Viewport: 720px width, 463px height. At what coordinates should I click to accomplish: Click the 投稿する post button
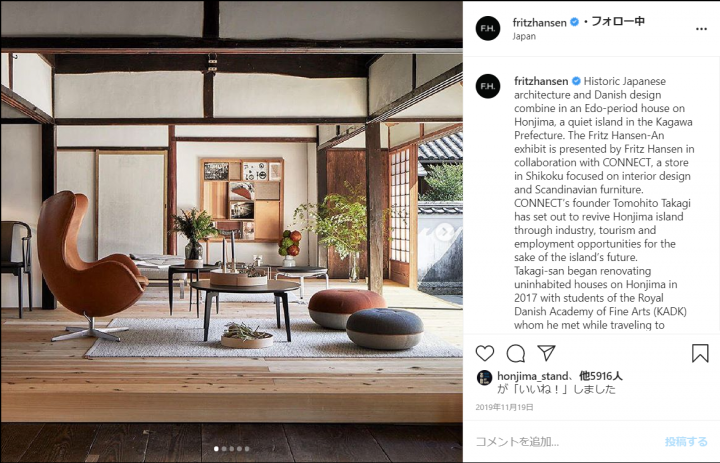[x=686, y=441]
